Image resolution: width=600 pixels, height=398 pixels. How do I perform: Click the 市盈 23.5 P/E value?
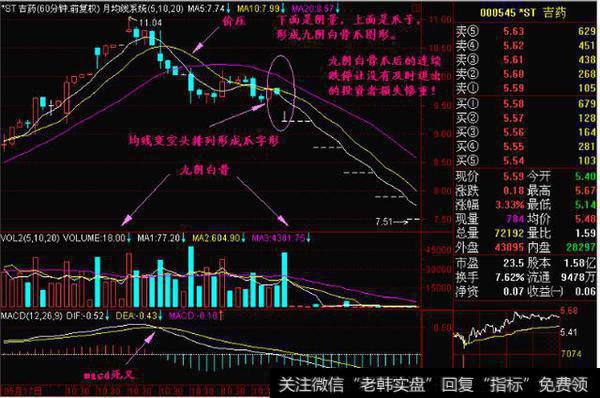click(490, 263)
